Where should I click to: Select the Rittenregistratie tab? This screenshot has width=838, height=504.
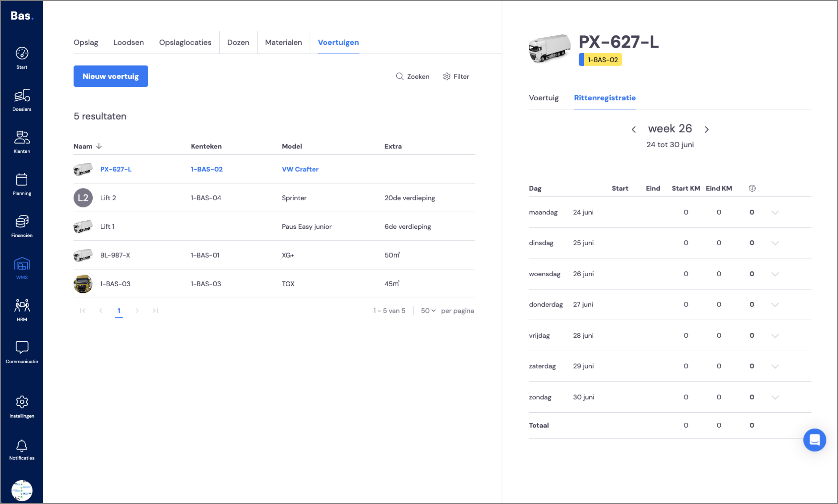tap(605, 98)
